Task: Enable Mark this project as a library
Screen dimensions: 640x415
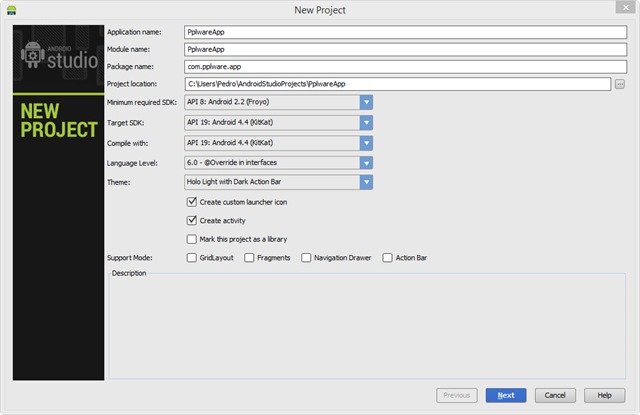Action: tap(192, 239)
